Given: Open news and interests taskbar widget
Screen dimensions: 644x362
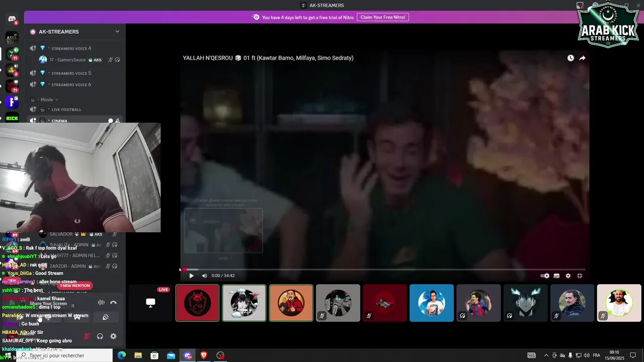Looking at the screenshot, I should click(x=532, y=355).
